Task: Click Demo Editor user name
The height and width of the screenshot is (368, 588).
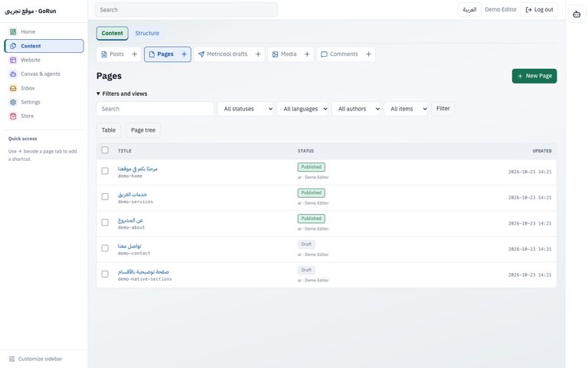Action: point(501,10)
